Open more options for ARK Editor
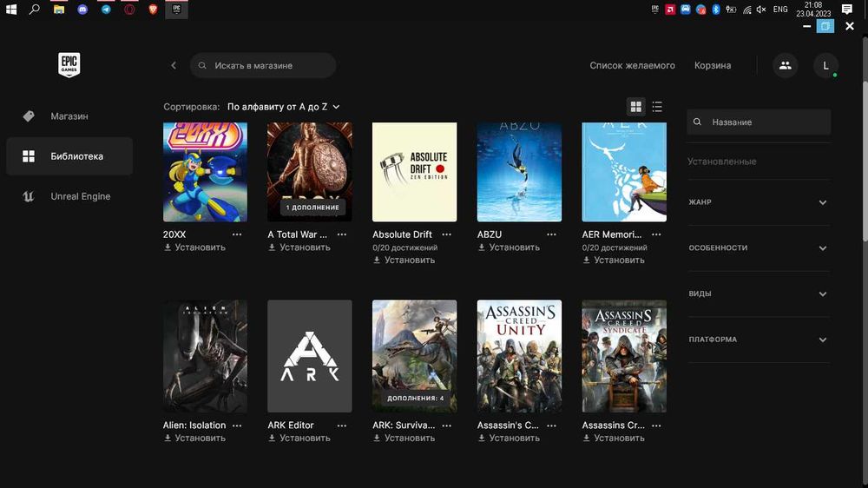Image resolution: width=868 pixels, height=488 pixels. pos(341,425)
